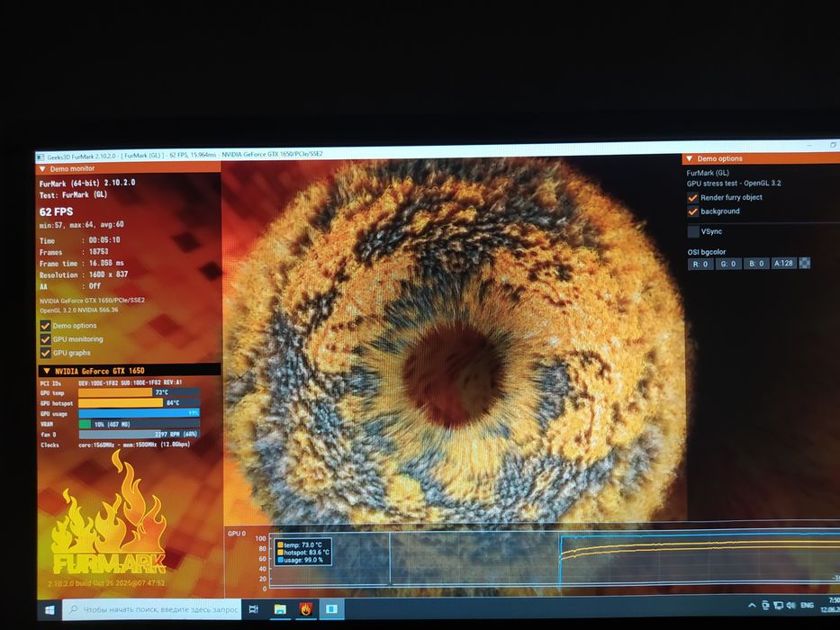Click the fan 0 2297 RPM bar
840x630 pixels.
click(x=140, y=434)
